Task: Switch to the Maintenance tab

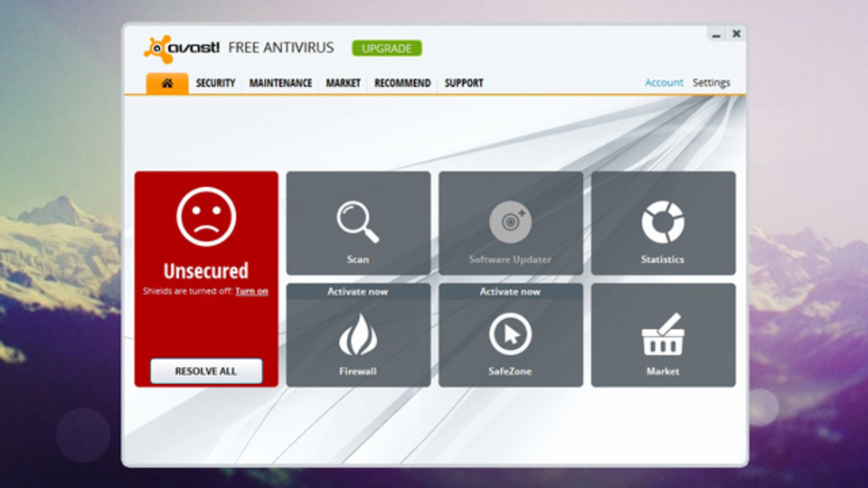Action: (x=280, y=83)
